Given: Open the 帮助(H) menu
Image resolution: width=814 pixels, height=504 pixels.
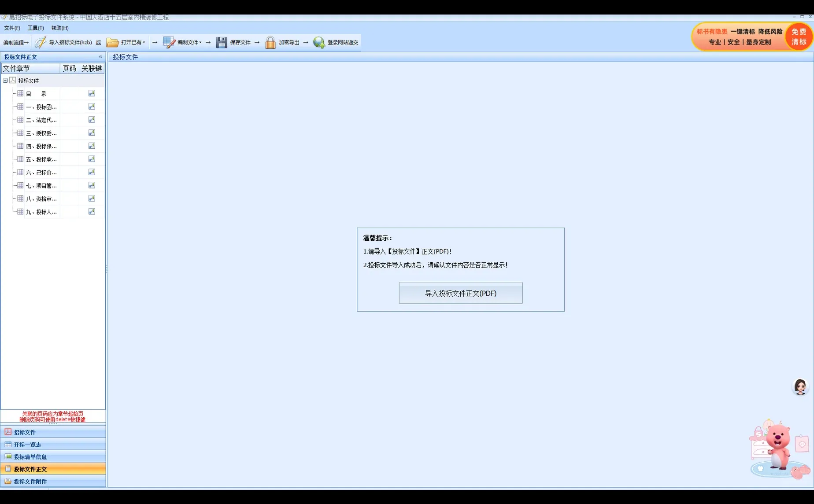Looking at the screenshot, I should click(x=60, y=28).
